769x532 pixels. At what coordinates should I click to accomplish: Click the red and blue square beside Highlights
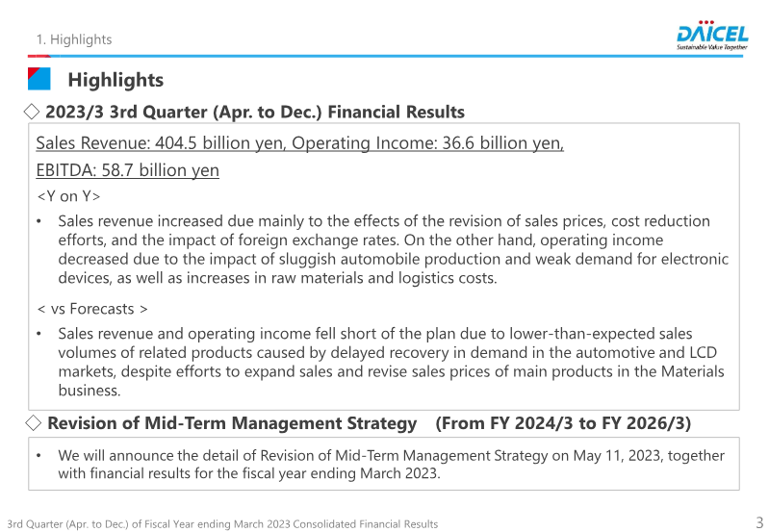click(39, 79)
